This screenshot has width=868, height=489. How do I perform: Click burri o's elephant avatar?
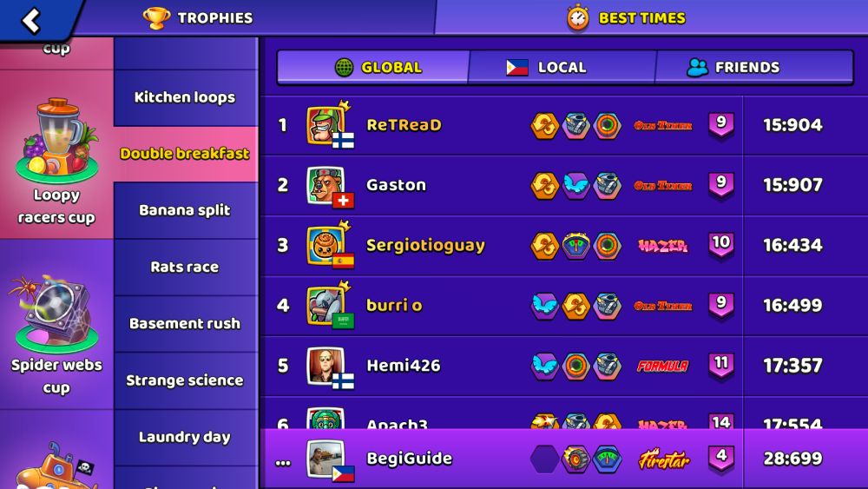(326, 306)
